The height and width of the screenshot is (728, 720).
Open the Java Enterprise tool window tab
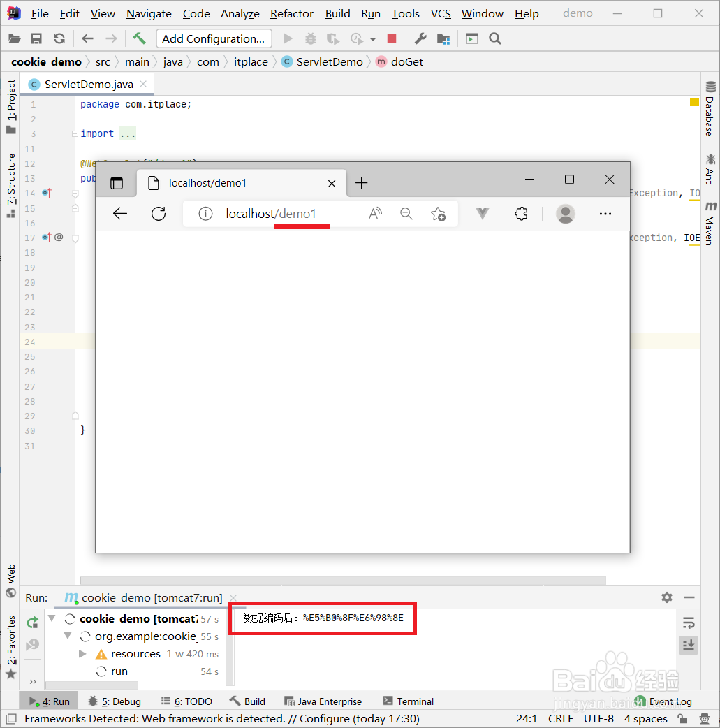tap(323, 701)
